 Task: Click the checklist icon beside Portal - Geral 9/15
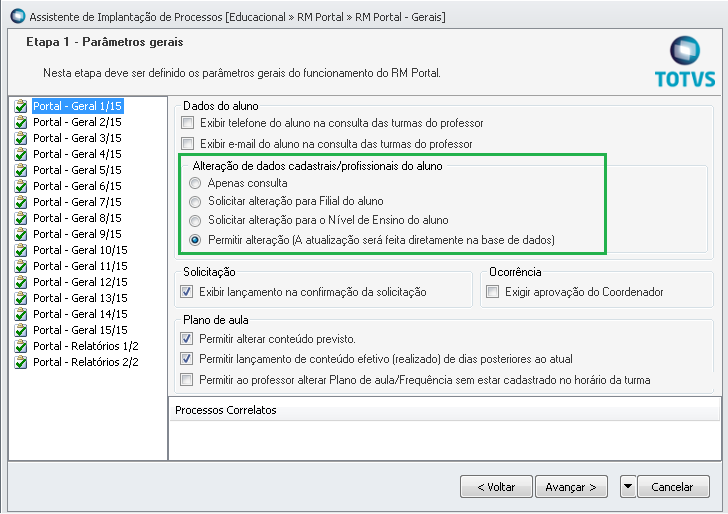(x=21, y=234)
